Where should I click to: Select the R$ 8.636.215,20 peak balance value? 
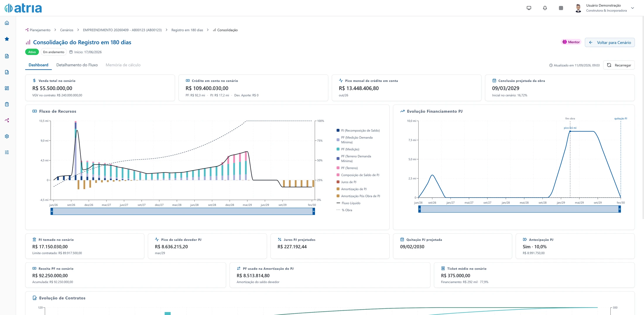point(171,247)
